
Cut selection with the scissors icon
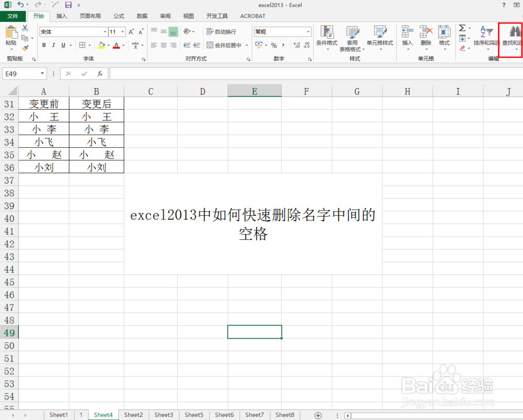[25, 28]
